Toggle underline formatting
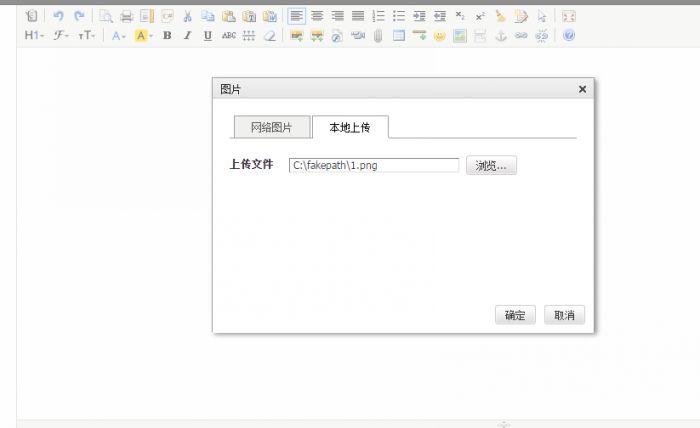700x428 pixels. (208, 35)
